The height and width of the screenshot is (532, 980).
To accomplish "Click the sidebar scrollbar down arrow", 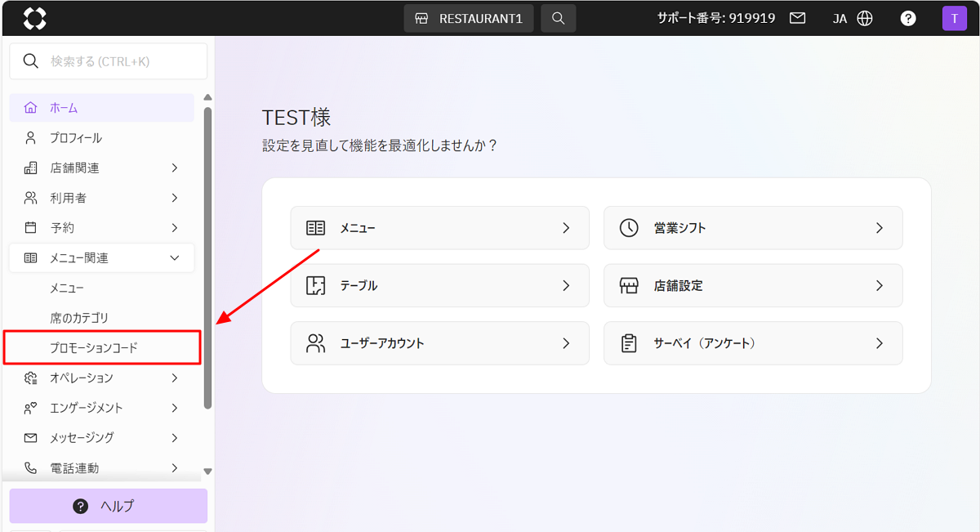I will 207,472.
